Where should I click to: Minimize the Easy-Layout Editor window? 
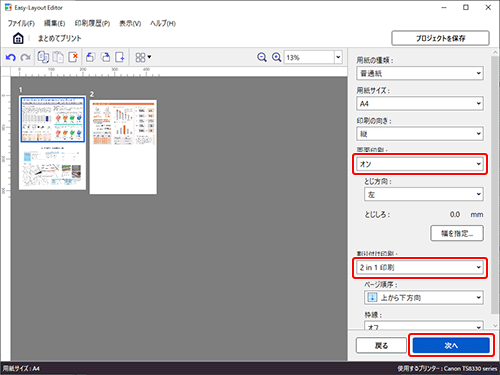[x=444, y=7]
